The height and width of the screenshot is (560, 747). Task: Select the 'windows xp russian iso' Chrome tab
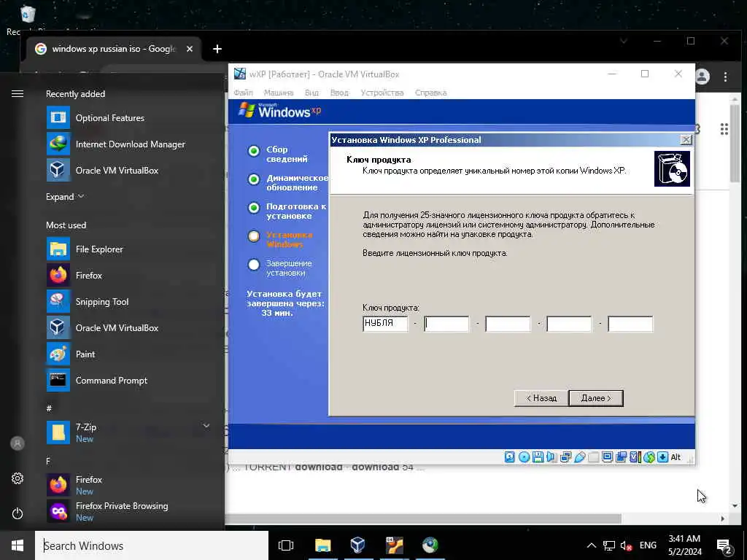point(113,49)
